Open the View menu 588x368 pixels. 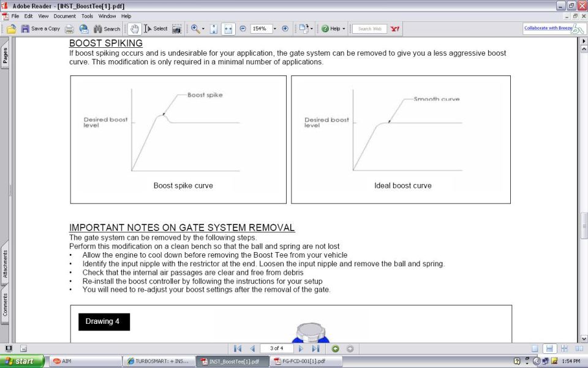[43, 16]
